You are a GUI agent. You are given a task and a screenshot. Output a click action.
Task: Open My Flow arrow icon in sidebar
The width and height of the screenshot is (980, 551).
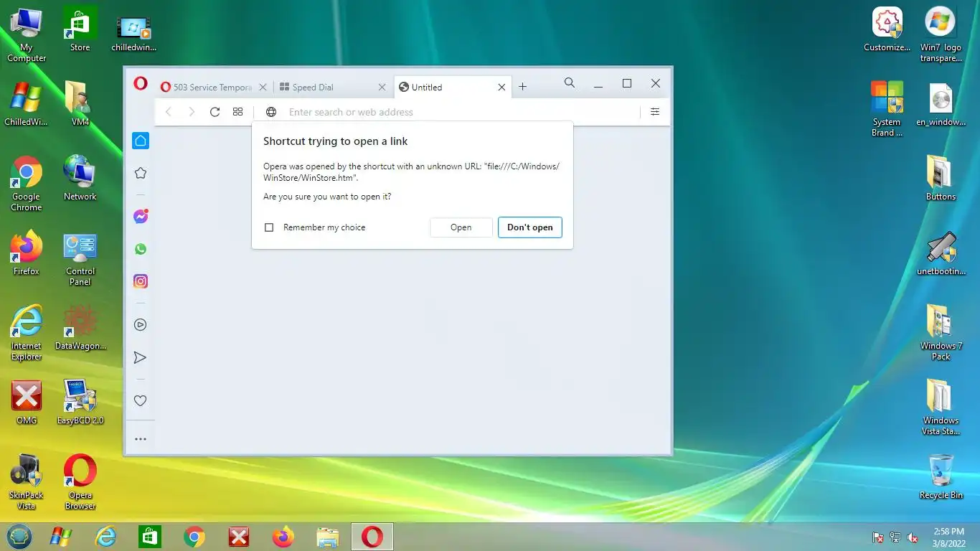pyautogui.click(x=141, y=357)
